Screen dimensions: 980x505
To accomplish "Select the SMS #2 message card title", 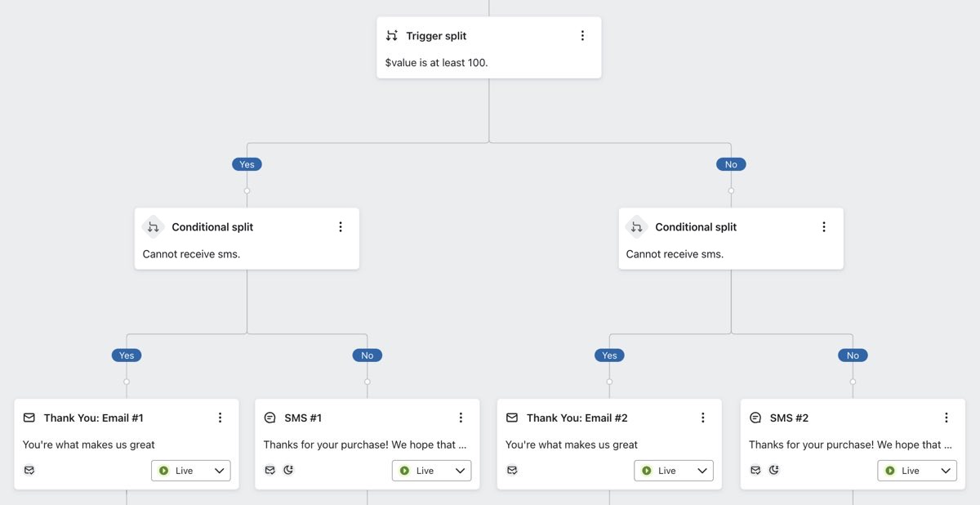I will [789, 418].
